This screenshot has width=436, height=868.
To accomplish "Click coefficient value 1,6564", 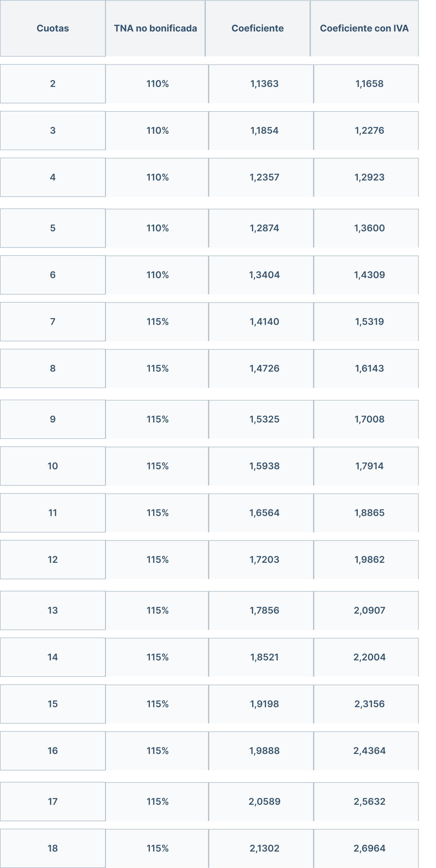I will click(x=264, y=513).
